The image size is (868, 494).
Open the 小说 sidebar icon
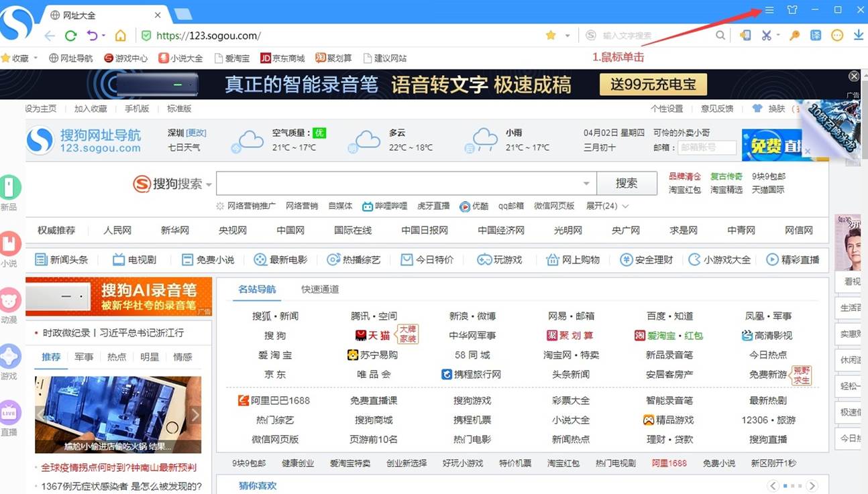coord(9,243)
